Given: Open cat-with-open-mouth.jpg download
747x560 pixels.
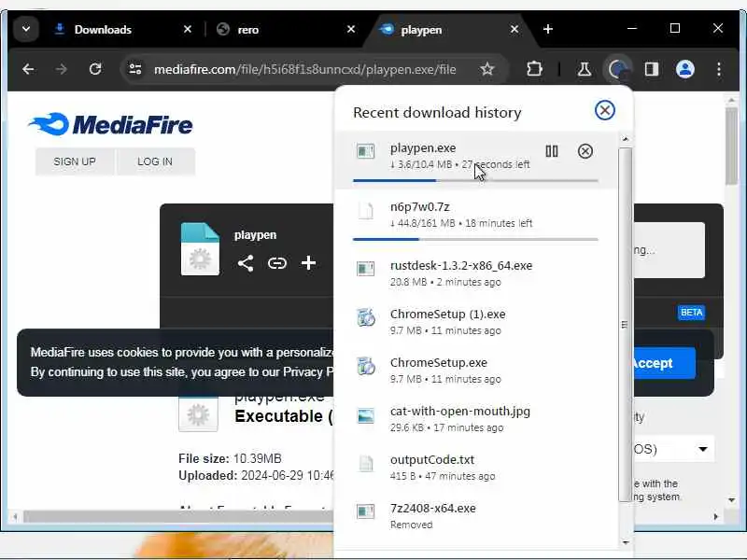Looking at the screenshot, I should (475, 419).
